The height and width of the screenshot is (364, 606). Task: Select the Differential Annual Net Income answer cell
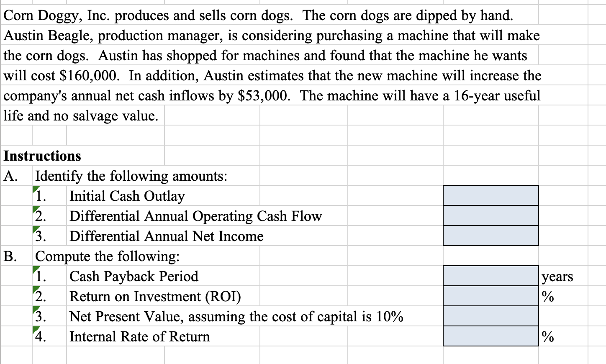(x=491, y=236)
